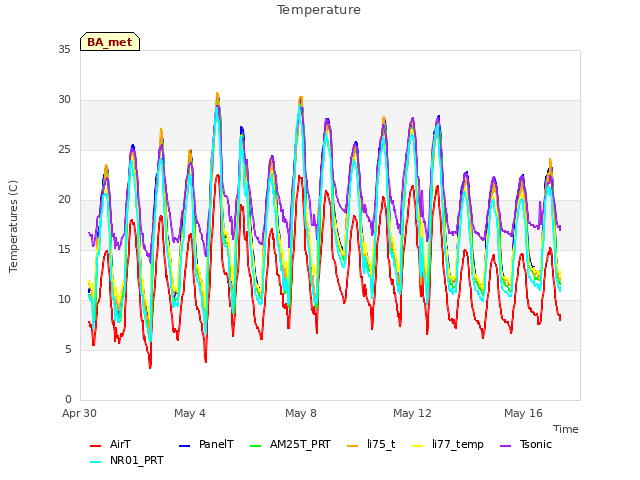Screen dimensions: 640x480
Task: Toggle the NR01_PRT legend entry
Action: (127, 460)
